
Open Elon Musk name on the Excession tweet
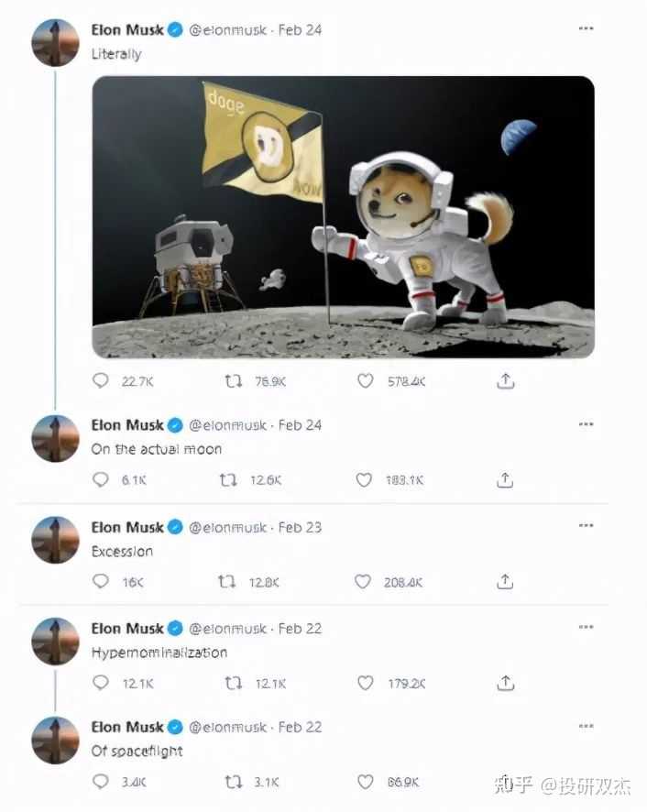(x=127, y=527)
